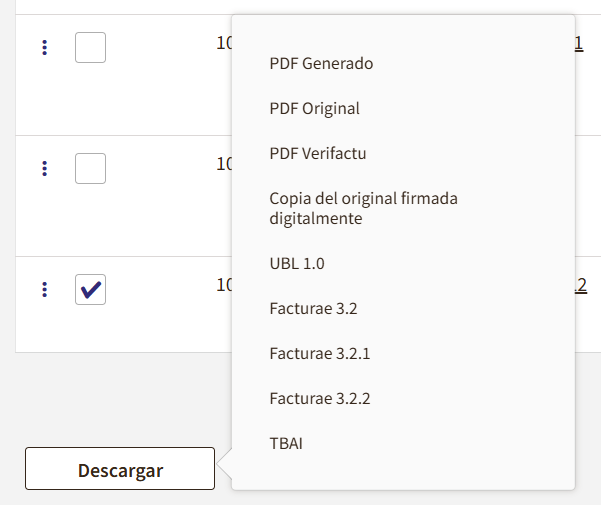
Task: Download as Facturae 3.2
Action: [313, 308]
